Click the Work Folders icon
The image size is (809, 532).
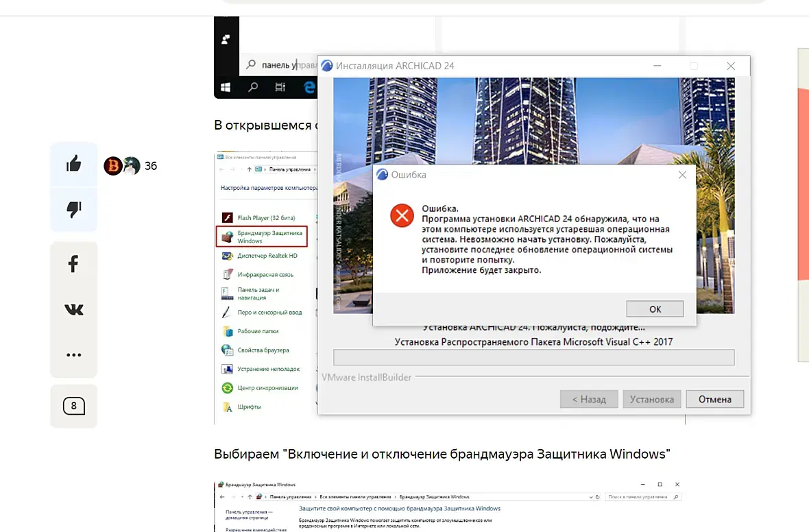pyautogui.click(x=227, y=331)
